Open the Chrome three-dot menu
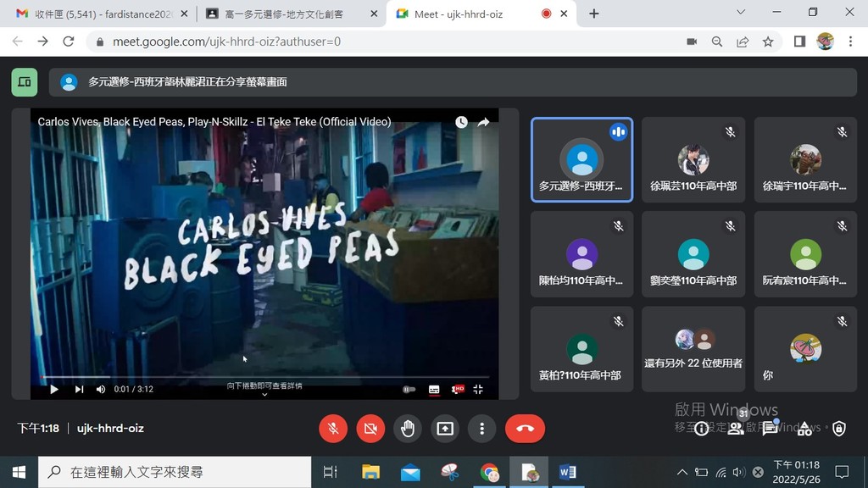This screenshot has height=488, width=868. (x=851, y=42)
